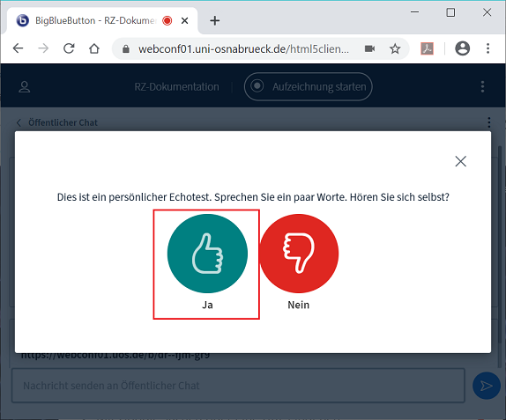
Task: Reload the BigBlueButton page
Action: click(x=69, y=48)
